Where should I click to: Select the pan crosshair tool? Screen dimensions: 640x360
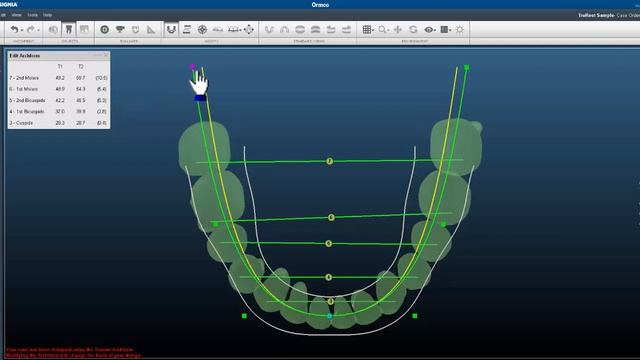coord(398,29)
